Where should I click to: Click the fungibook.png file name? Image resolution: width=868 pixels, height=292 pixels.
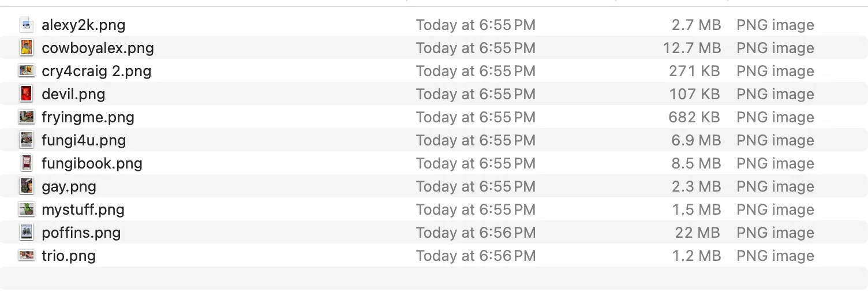point(92,163)
